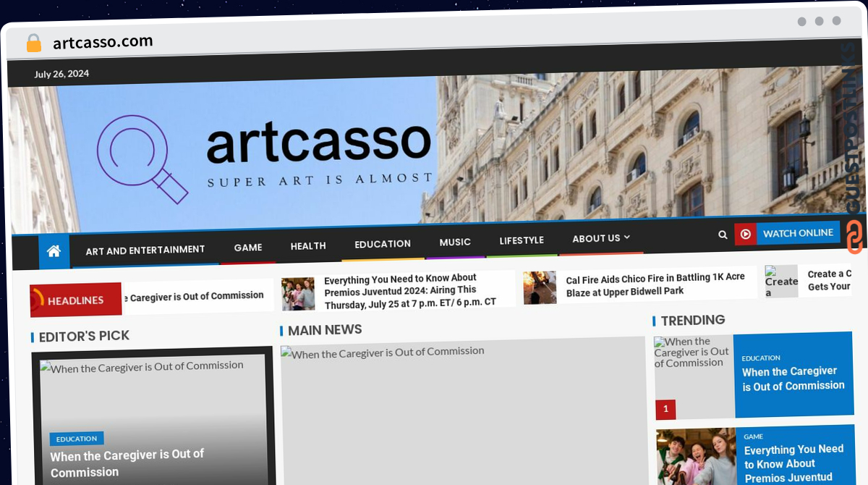Click the Education tag in the first trending card
The height and width of the screenshot is (485, 868).
(x=761, y=358)
